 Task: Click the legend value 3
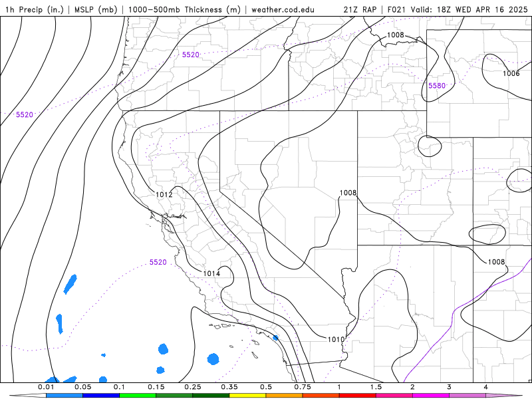[450, 387]
